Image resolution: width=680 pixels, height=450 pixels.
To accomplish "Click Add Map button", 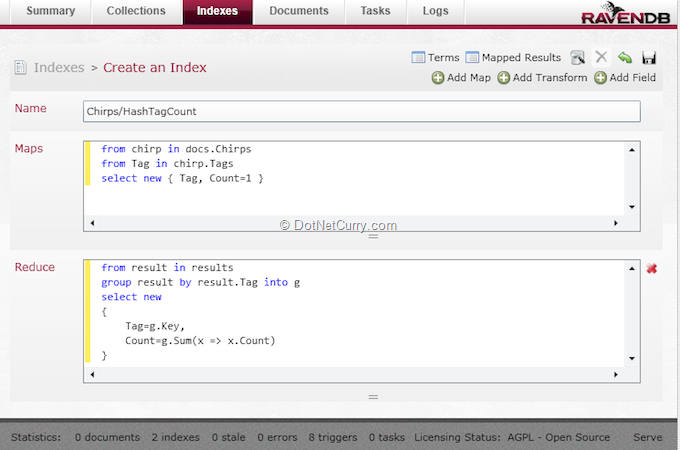I will click(x=461, y=78).
